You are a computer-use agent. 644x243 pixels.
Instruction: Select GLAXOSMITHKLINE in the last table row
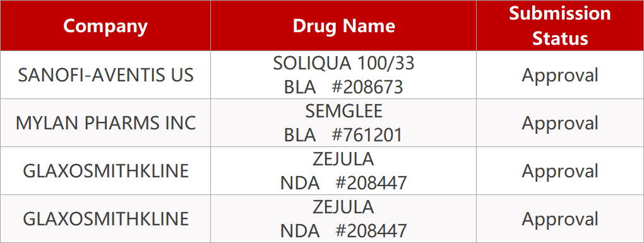coord(105,219)
